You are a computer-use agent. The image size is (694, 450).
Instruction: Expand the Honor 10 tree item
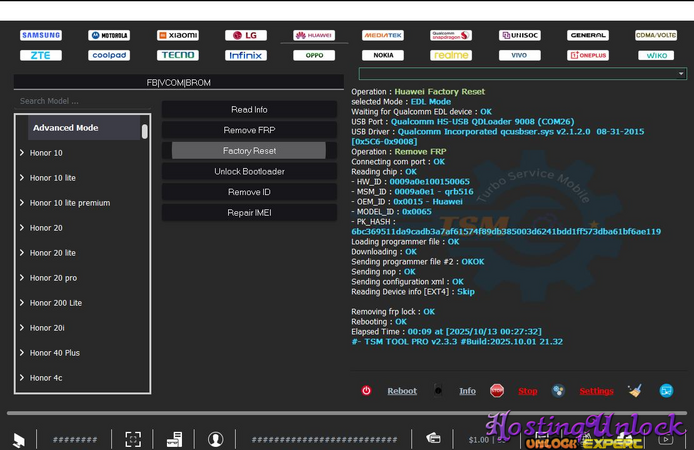pyautogui.click(x=22, y=153)
